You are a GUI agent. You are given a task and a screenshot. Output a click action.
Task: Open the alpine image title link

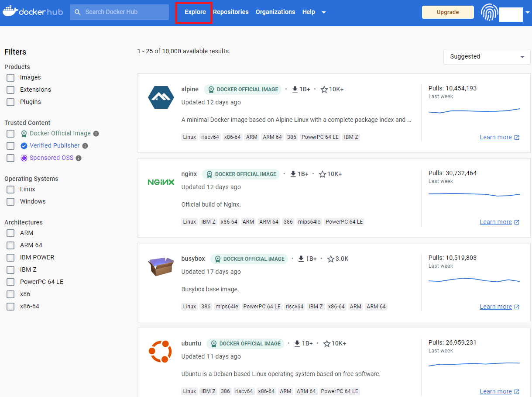[x=190, y=89]
